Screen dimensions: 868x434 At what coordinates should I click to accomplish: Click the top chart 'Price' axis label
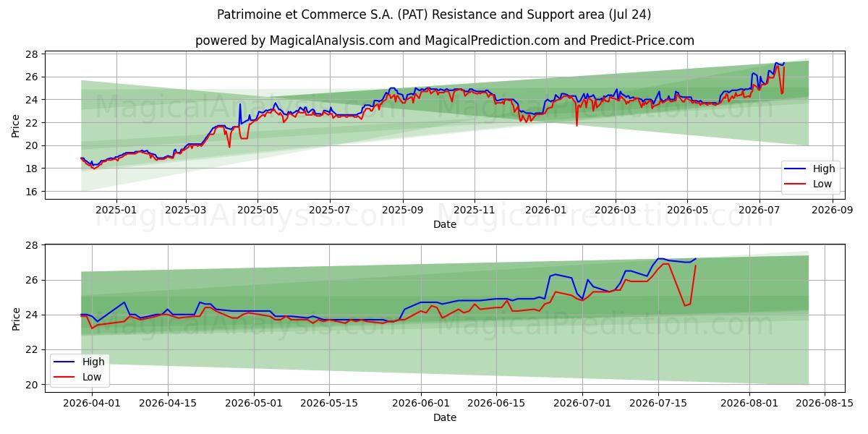(16, 125)
